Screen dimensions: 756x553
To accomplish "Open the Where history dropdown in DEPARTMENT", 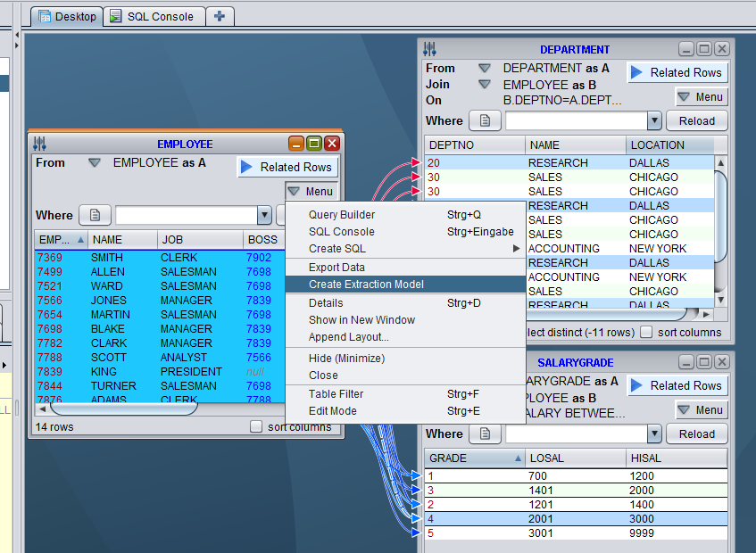I will (654, 121).
